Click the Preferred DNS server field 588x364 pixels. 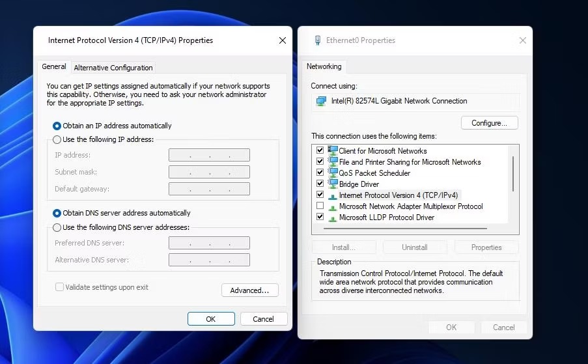pos(209,243)
